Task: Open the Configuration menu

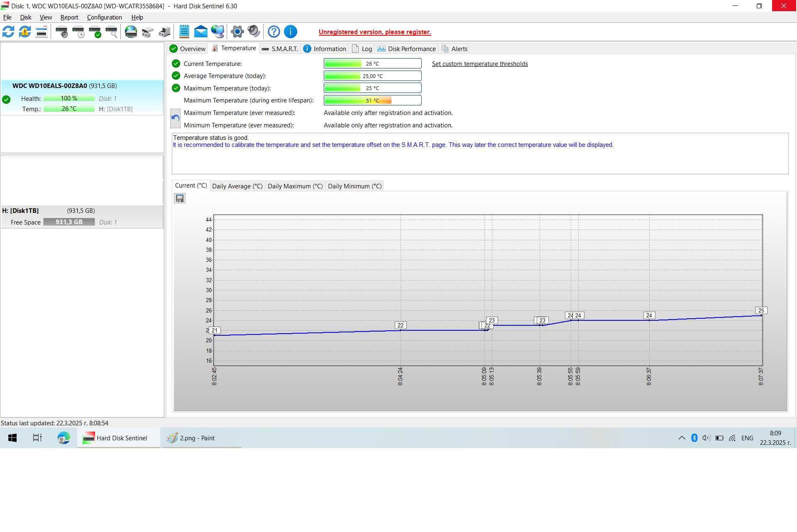Action: (105, 17)
